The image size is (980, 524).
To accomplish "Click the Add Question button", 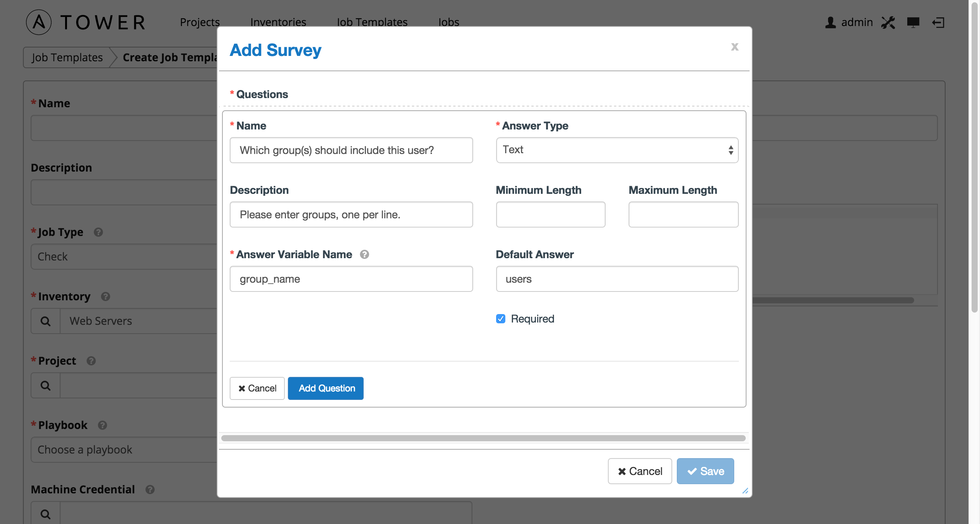I will 327,387.
